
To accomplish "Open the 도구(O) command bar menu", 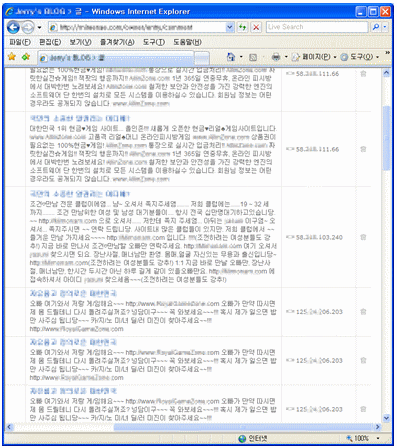I will click(360, 57).
